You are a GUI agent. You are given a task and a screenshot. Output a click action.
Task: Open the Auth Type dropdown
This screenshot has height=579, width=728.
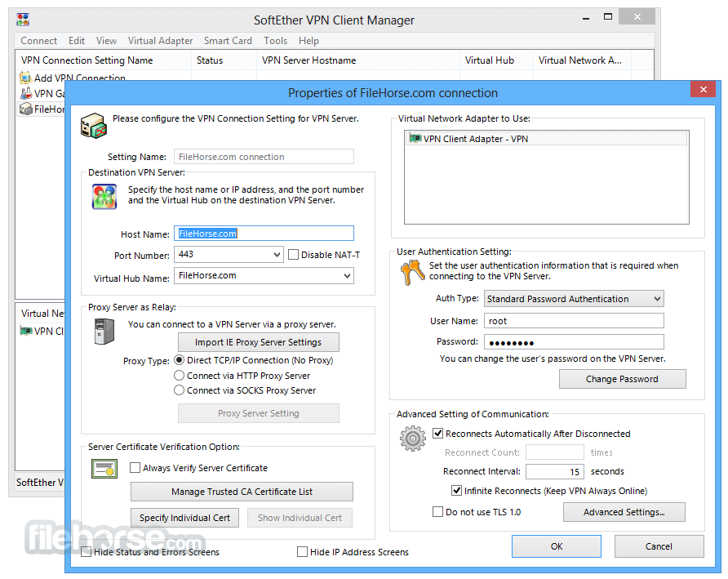point(657,298)
